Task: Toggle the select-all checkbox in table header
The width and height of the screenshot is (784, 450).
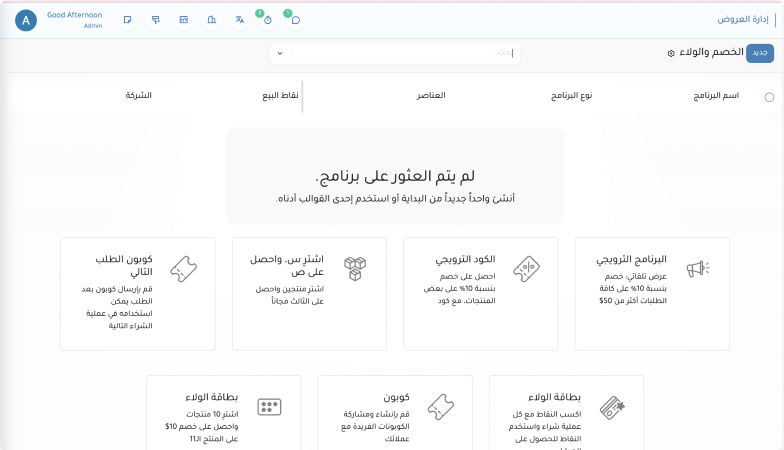Action: (768, 97)
